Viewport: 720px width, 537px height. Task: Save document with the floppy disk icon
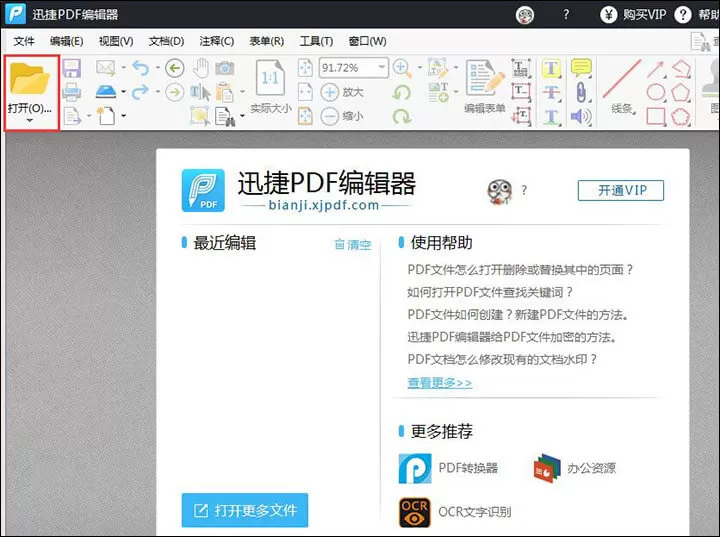72,68
